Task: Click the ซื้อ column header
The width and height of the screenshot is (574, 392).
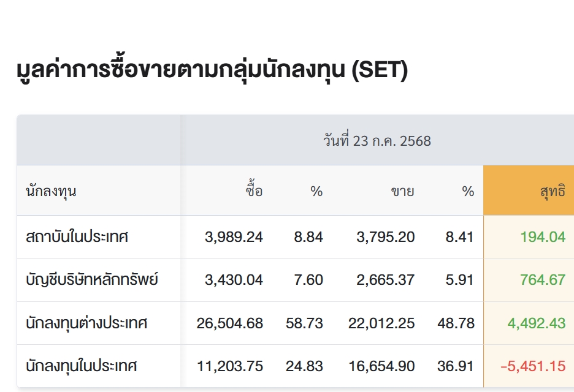Action: pos(254,190)
